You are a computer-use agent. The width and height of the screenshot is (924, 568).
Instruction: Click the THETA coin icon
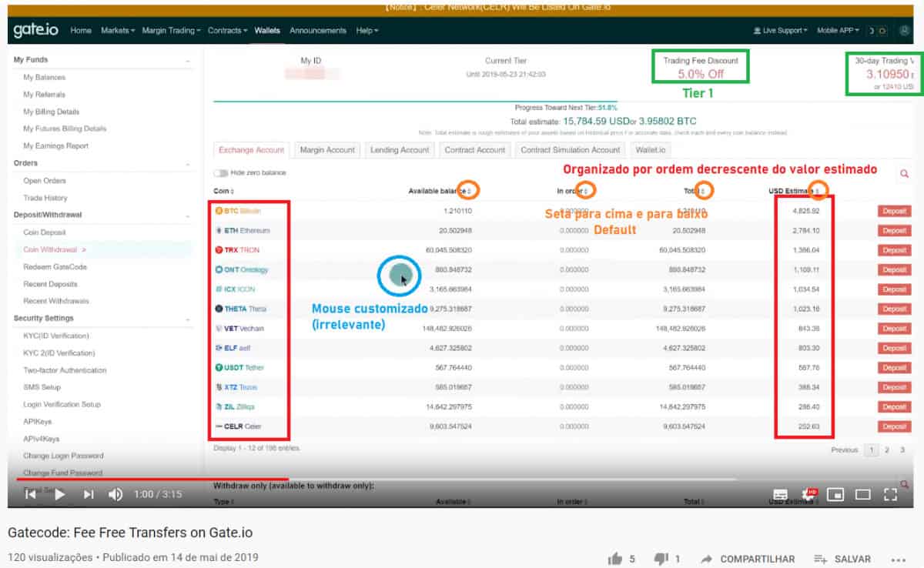pos(219,309)
